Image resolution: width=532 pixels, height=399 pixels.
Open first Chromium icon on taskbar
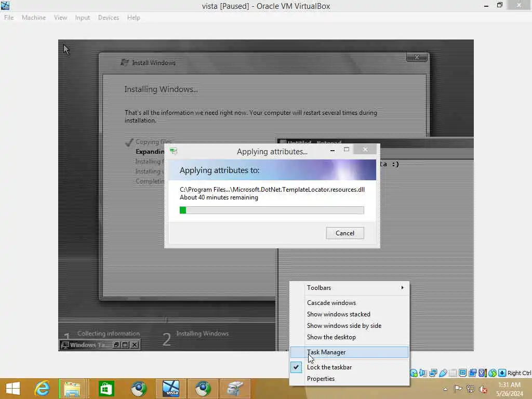(x=139, y=389)
